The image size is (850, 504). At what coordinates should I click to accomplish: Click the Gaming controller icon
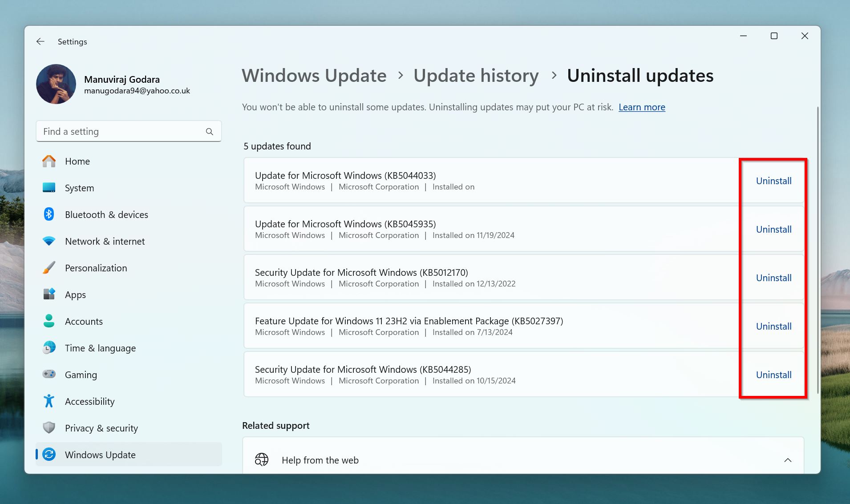[x=49, y=375]
